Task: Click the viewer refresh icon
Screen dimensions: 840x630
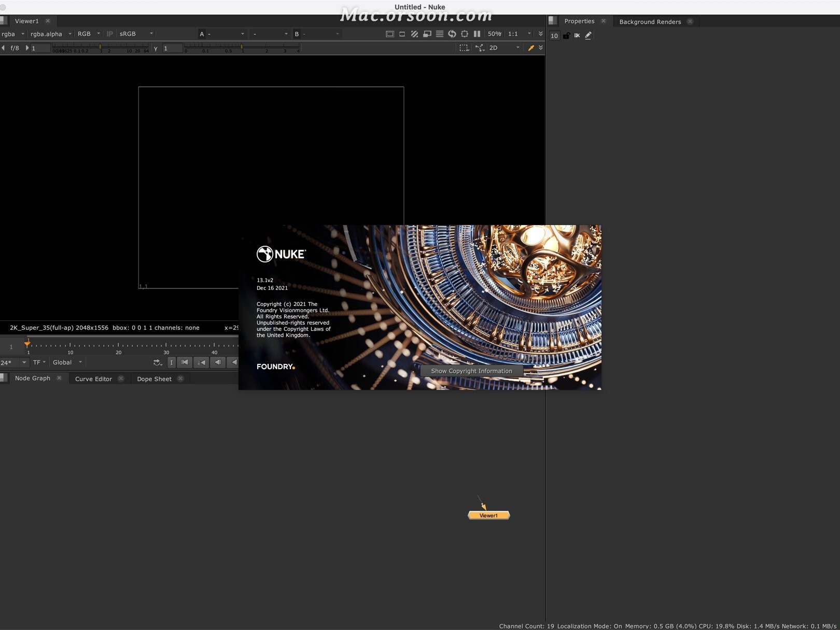Action: click(x=452, y=34)
